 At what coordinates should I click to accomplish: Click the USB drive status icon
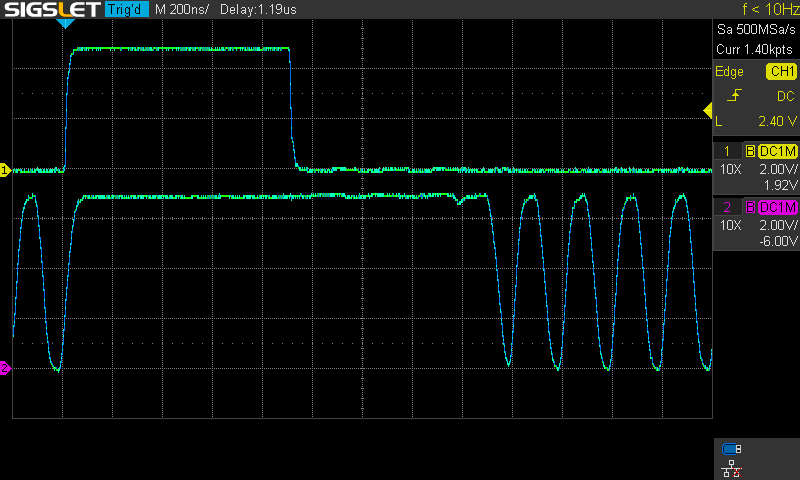point(731,448)
